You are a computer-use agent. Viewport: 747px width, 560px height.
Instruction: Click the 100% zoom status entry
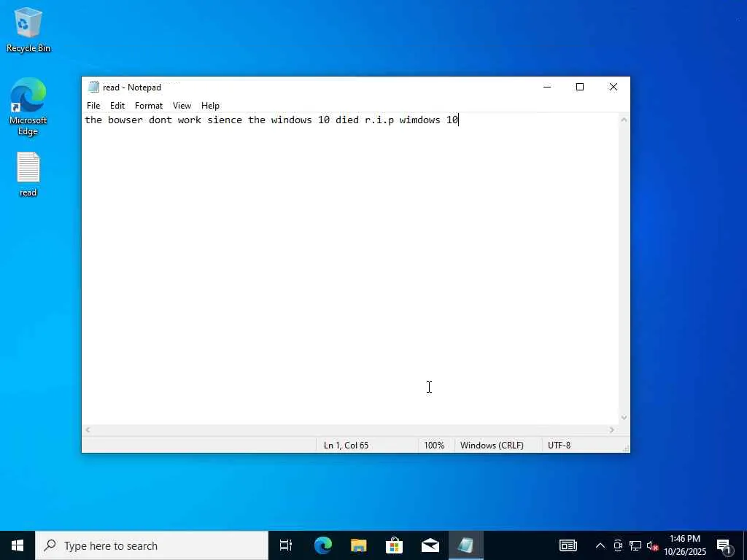tap(434, 446)
